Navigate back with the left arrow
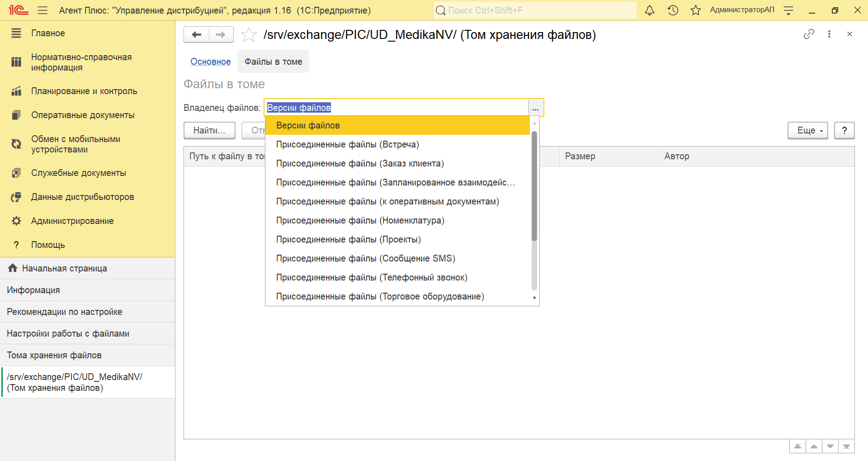 click(x=196, y=34)
